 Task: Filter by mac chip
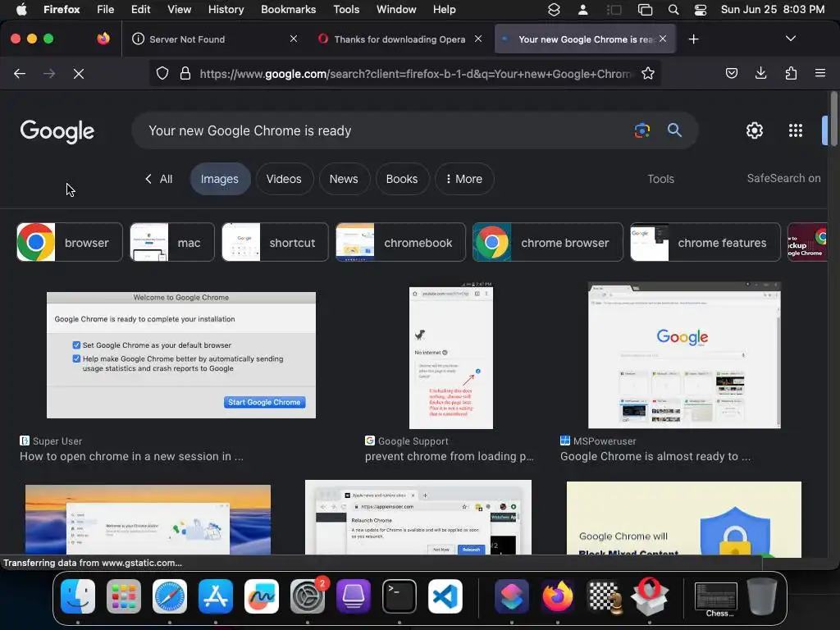coord(172,242)
